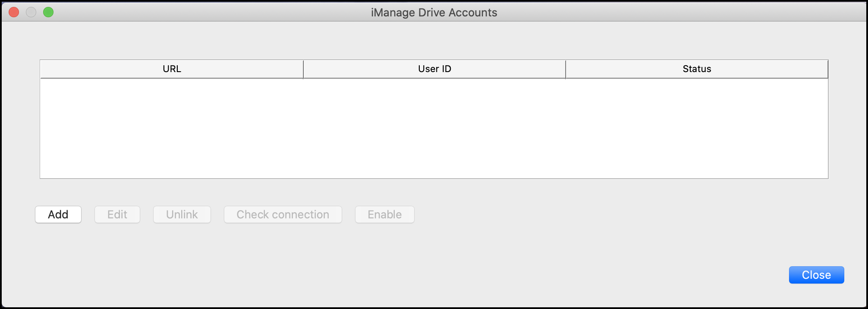Image resolution: width=868 pixels, height=309 pixels.
Task: Click blank space right of Enable button
Action: point(561,214)
